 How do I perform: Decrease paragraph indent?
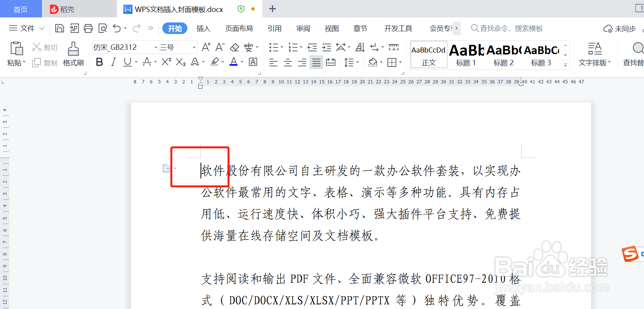pos(312,47)
